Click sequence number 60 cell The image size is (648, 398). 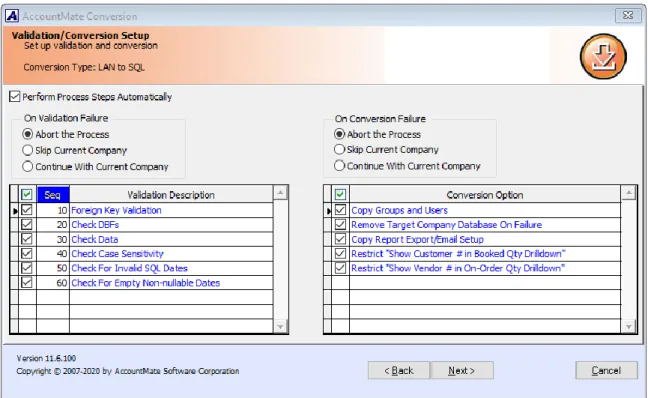(53, 283)
